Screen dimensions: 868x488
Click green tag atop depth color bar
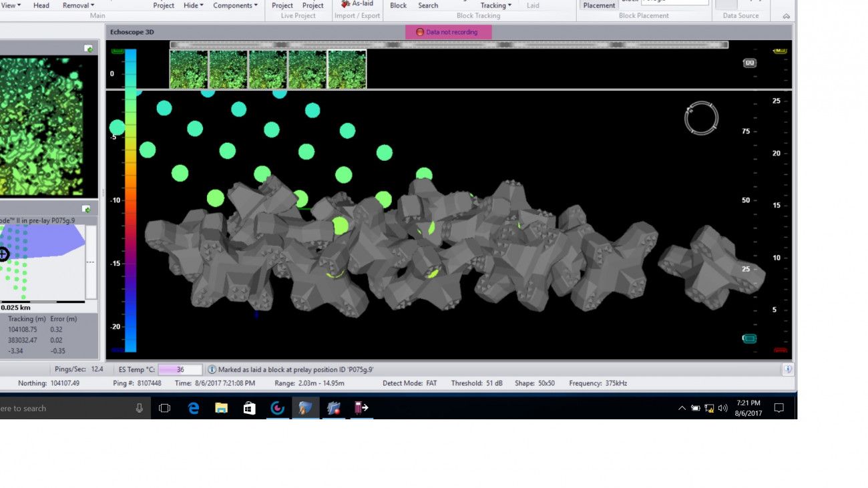pyautogui.click(x=118, y=51)
